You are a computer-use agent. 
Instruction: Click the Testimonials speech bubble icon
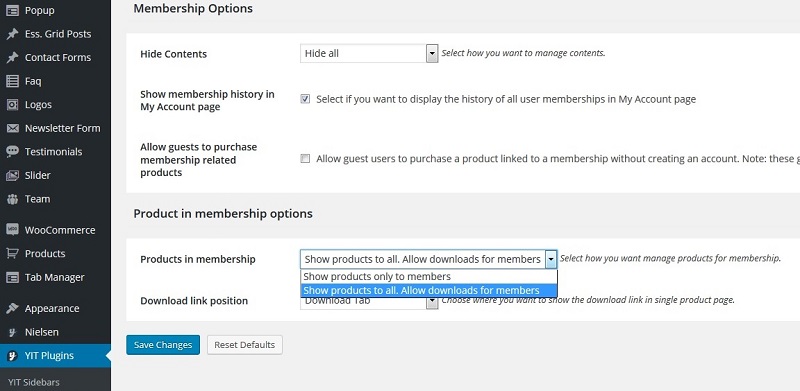[12, 152]
